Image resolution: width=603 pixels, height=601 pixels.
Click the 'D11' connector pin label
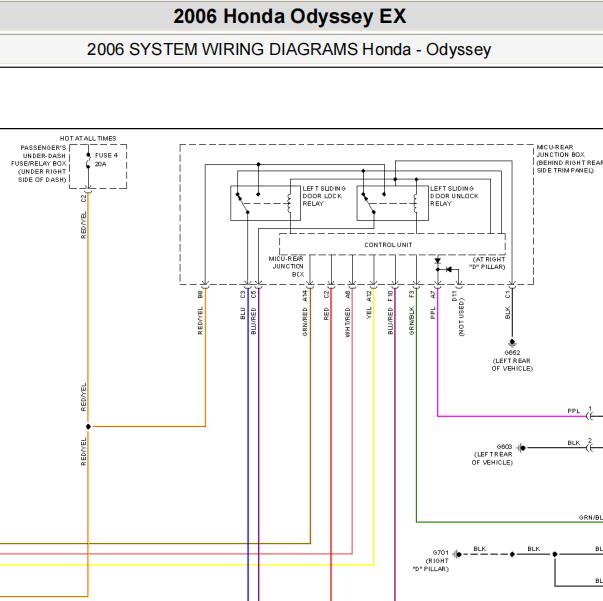(x=454, y=296)
